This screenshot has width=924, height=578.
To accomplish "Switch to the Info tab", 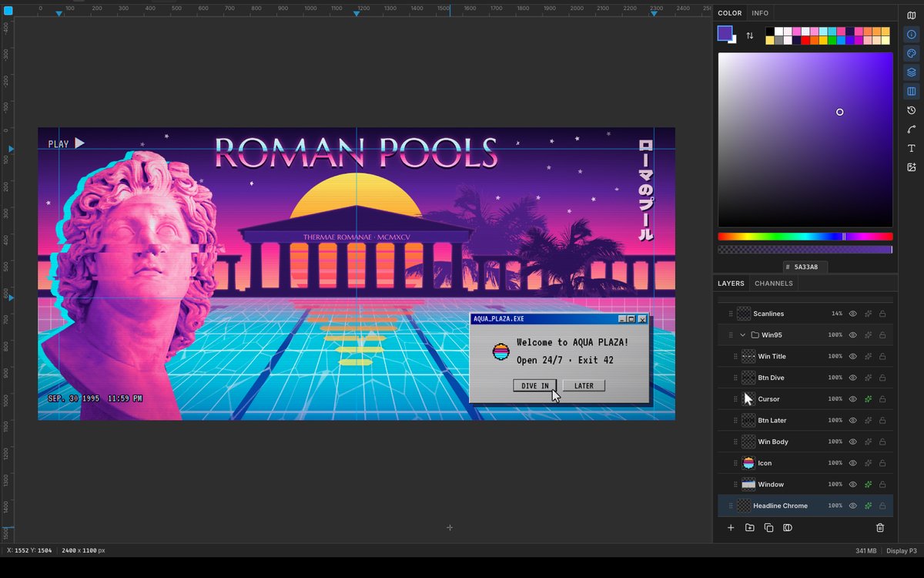I will 760,13.
